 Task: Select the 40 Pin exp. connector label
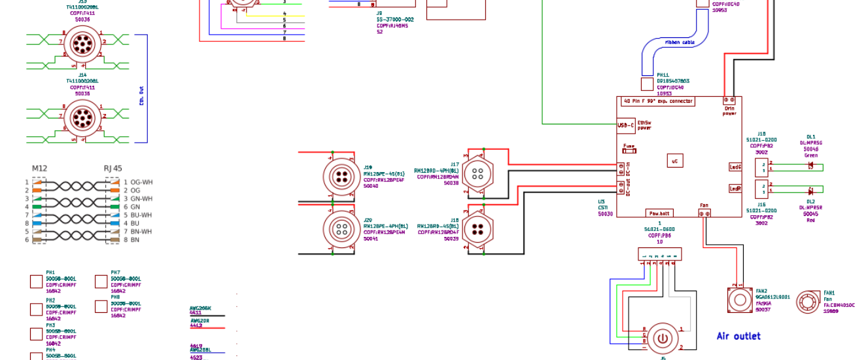657,101
